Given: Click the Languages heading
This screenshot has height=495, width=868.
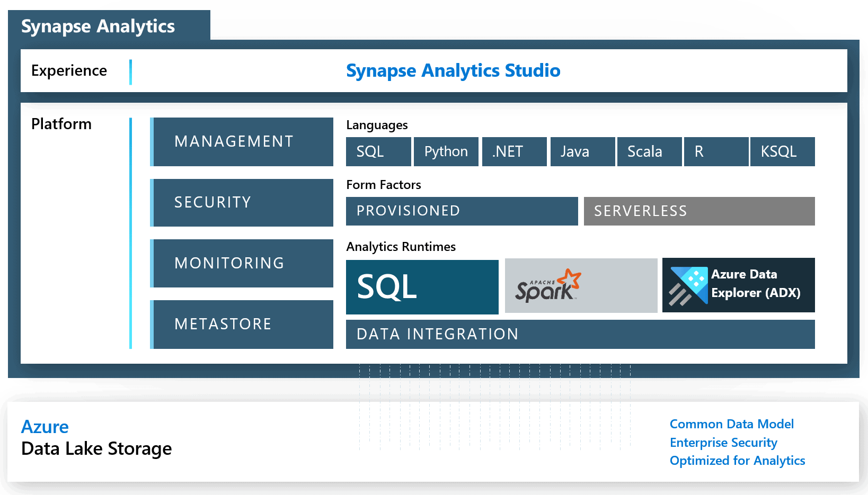Looking at the screenshot, I should click(x=377, y=125).
